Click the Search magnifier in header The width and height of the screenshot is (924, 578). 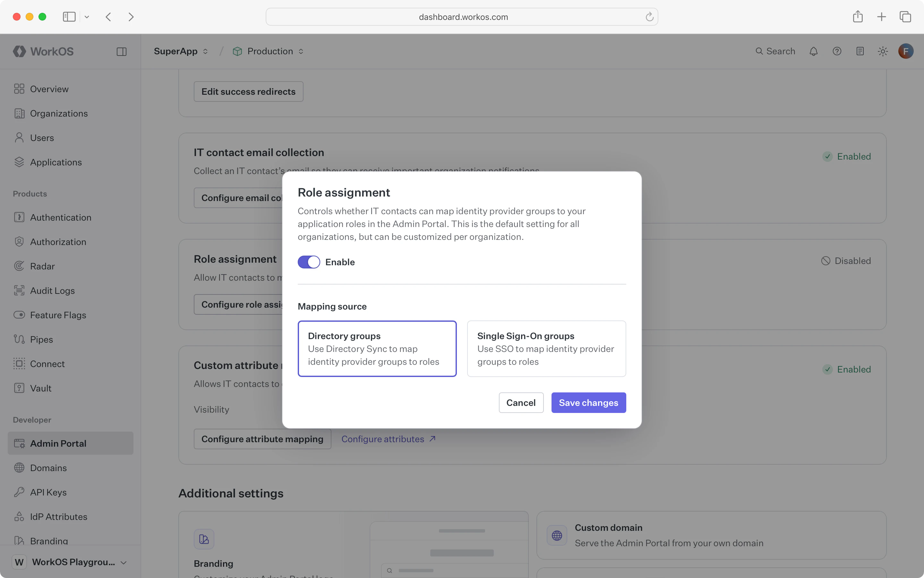[759, 51]
